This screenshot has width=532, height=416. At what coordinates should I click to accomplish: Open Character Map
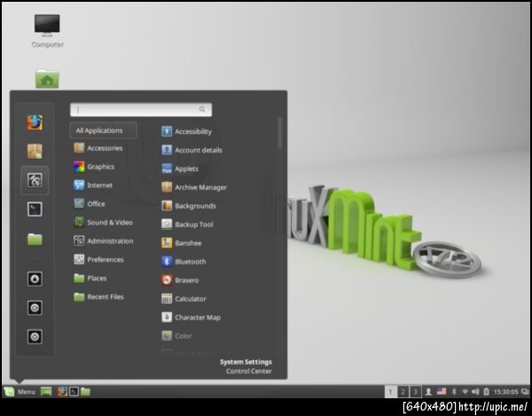coord(191,318)
